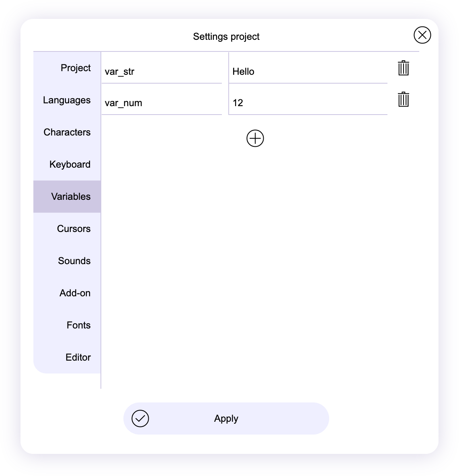Show the Add-on tab
This screenshot has height=476, width=459.
click(x=67, y=293)
